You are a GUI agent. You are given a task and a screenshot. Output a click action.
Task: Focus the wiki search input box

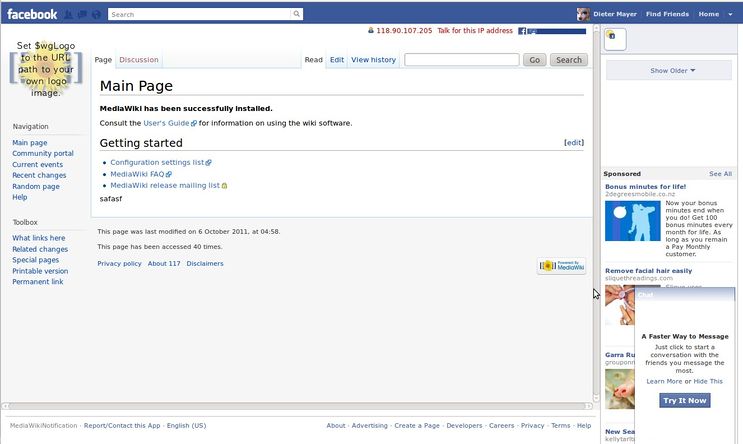click(462, 60)
